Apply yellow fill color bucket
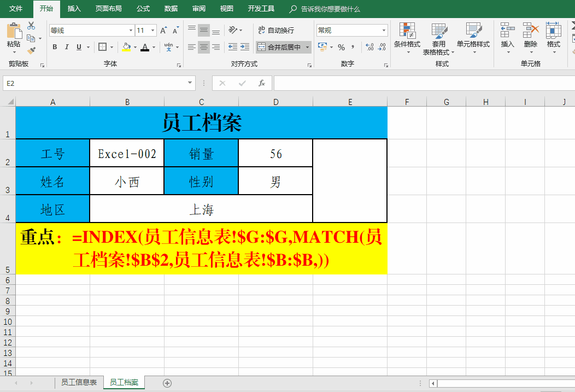575x392 pixels. (126, 47)
